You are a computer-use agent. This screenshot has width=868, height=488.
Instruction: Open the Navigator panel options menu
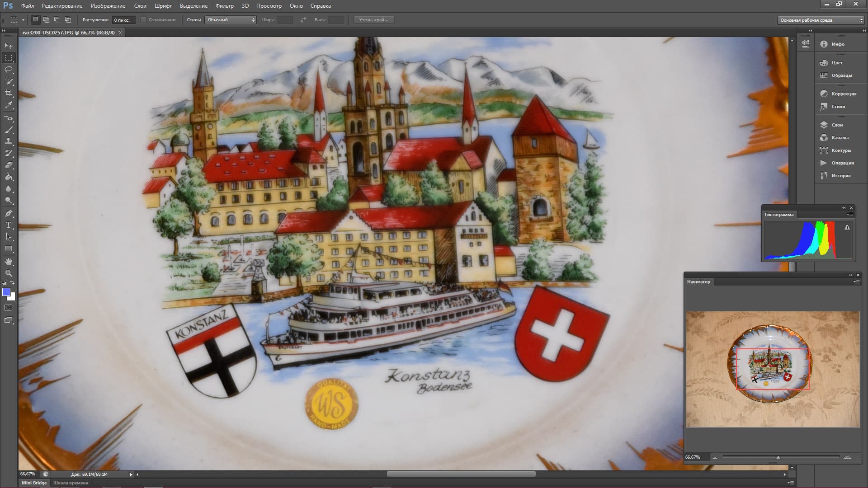tap(856, 282)
